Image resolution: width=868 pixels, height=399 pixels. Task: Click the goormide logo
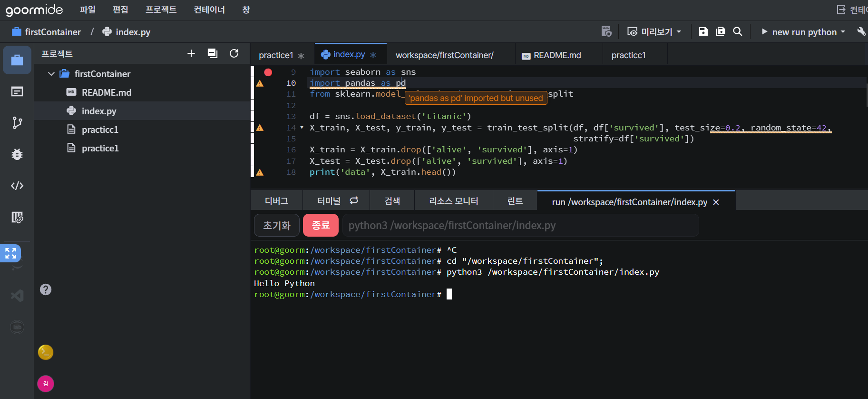point(34,10)
